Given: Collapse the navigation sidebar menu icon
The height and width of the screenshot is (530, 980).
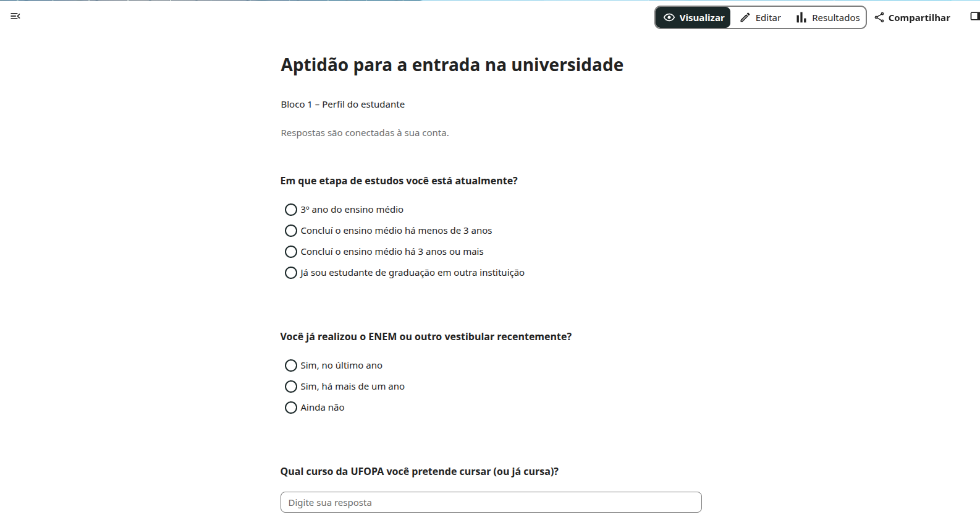Looking at the screenshot, I should coord(15,16).
